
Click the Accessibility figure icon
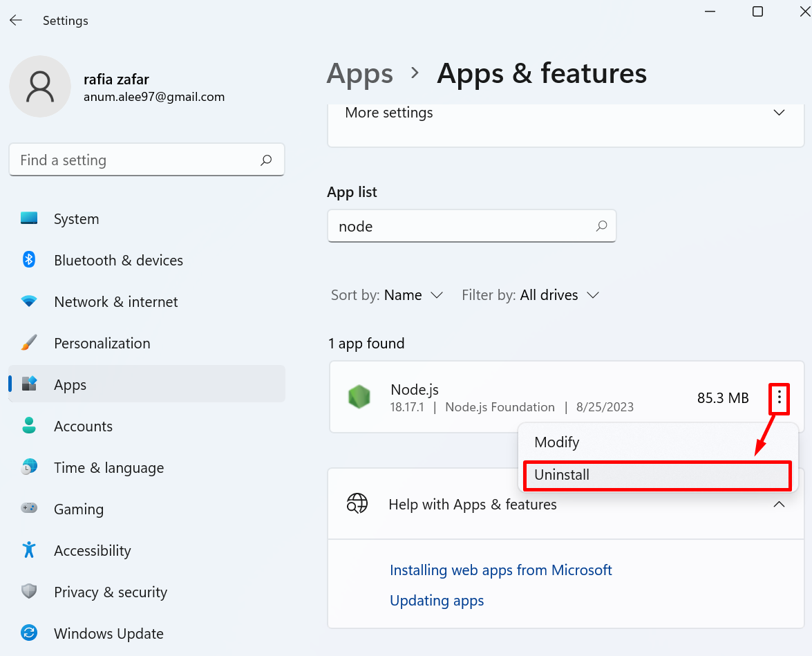pos(29,550)
